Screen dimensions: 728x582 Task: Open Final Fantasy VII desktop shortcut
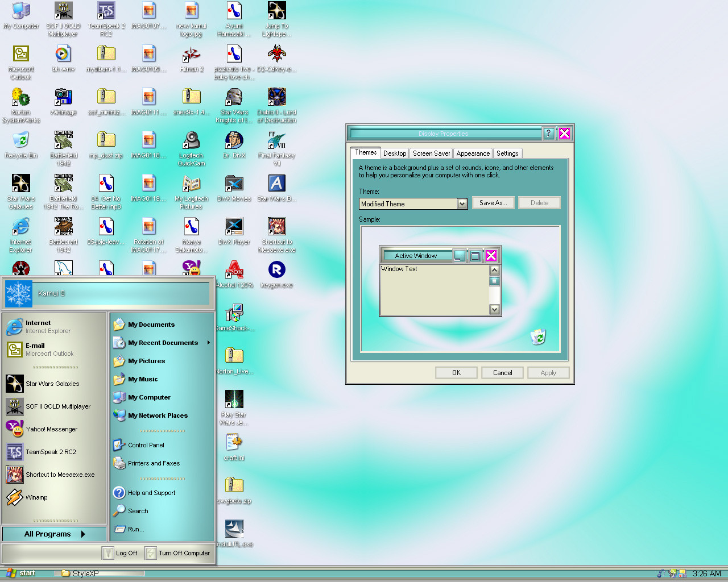277,149
